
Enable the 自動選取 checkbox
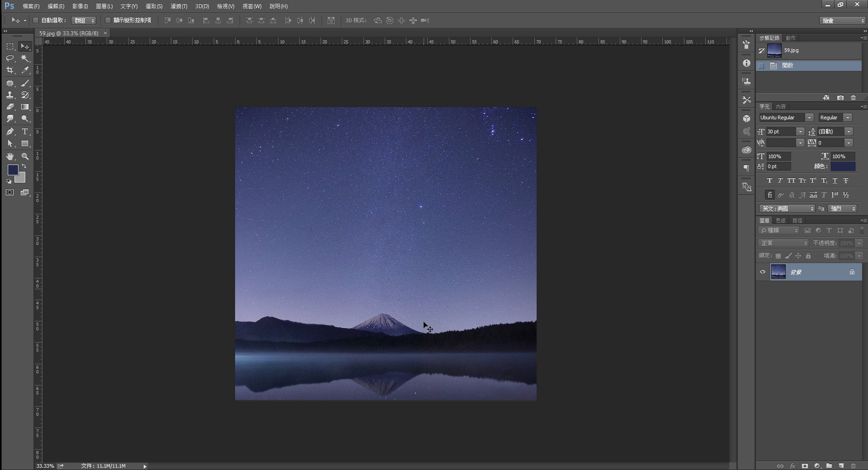click(x=36, y=20)
